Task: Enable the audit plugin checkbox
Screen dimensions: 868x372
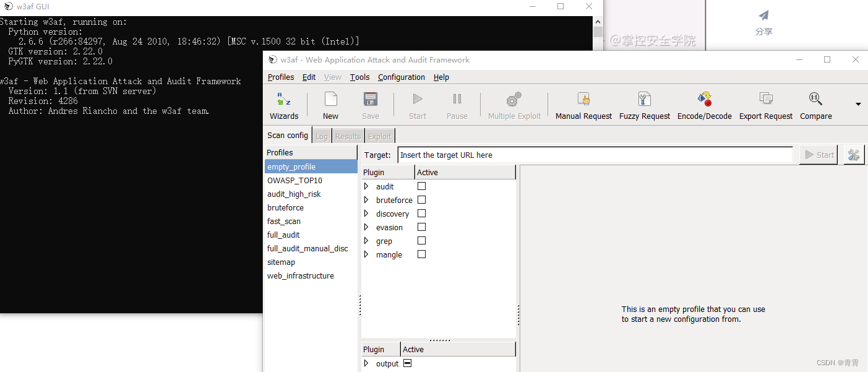Action: pos(421,186)
